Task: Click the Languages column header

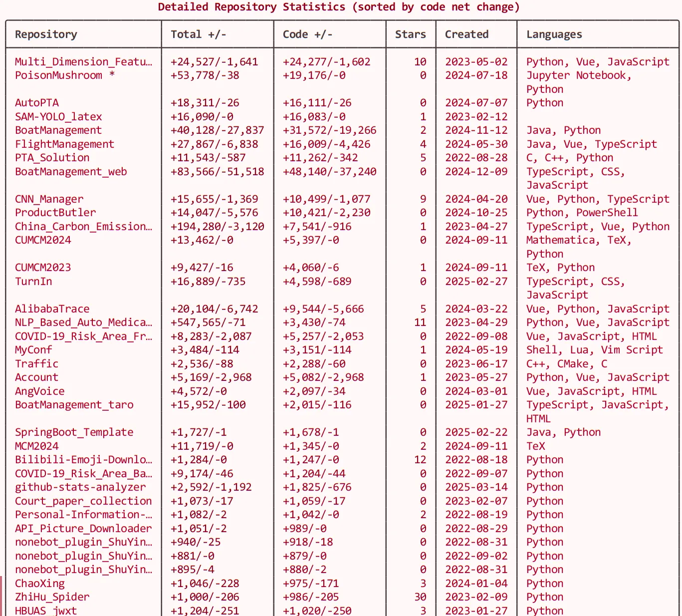Action: coord(554,34)
